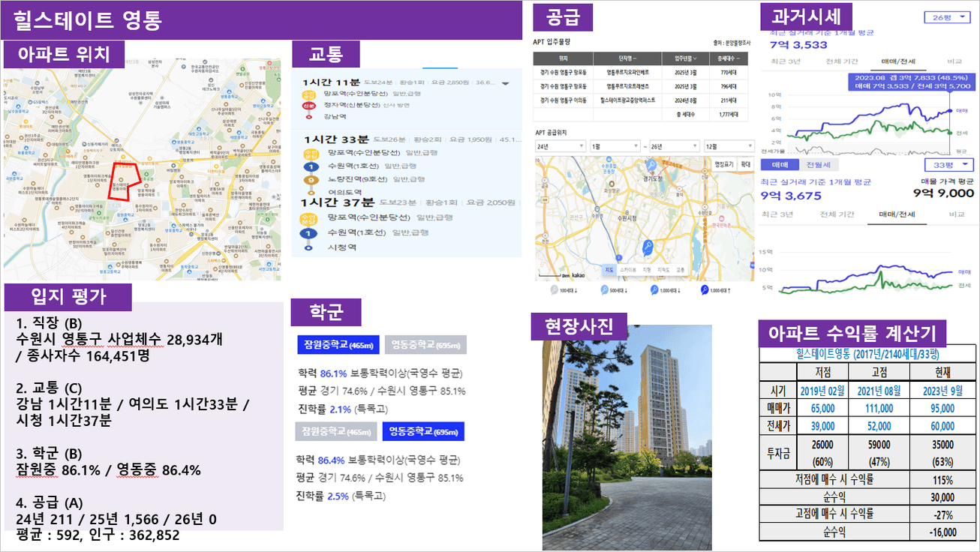Click the 1,777세대 total cell
This screenshot has width=980, height=552.
pos(729,114)
